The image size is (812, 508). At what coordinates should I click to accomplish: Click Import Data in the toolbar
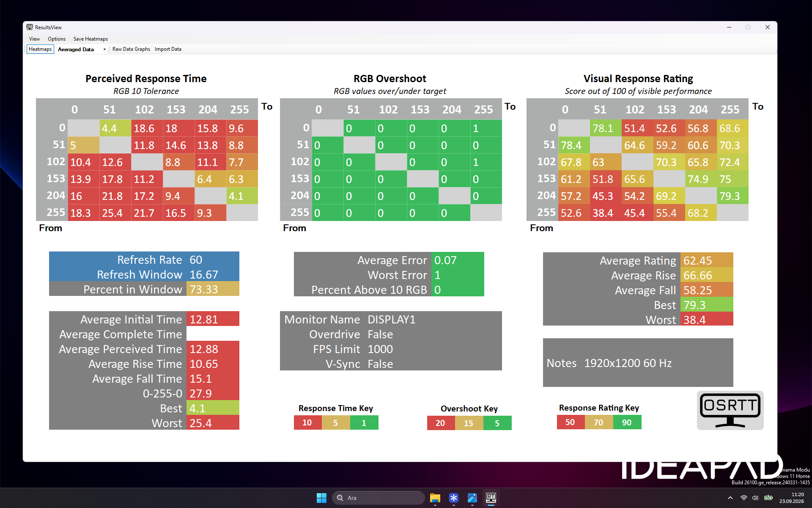(x=168, y=49)
